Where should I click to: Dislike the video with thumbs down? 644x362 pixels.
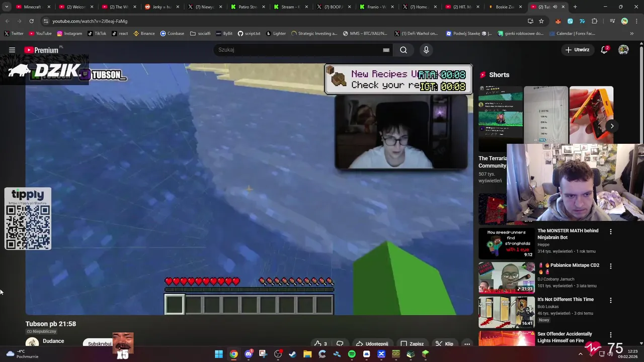[x=340, y=344]
